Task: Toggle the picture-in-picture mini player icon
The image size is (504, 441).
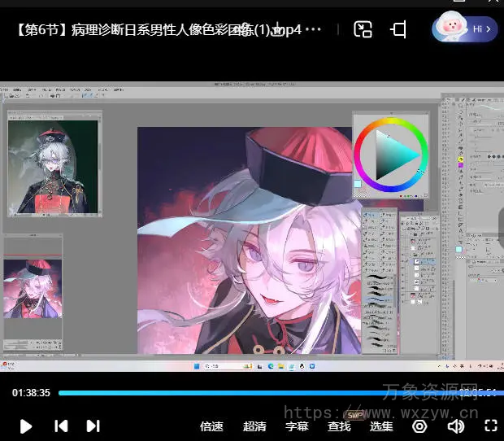Action: (x=363, y=30)
